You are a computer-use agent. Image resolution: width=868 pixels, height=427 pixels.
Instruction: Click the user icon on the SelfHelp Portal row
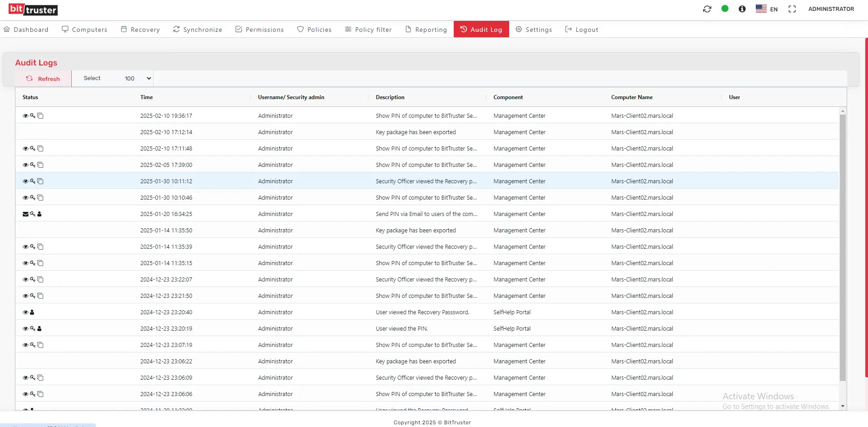[31, 312]
